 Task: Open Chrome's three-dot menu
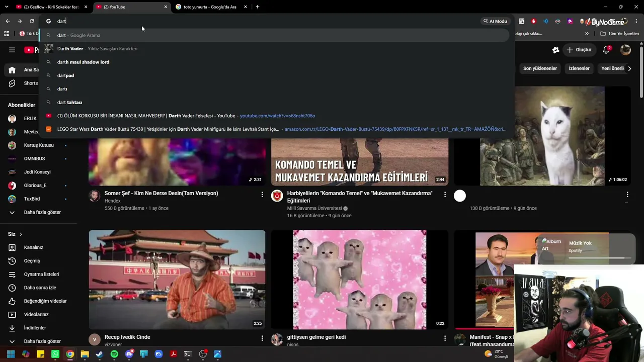pyautogui.click(x=636, y=21)
